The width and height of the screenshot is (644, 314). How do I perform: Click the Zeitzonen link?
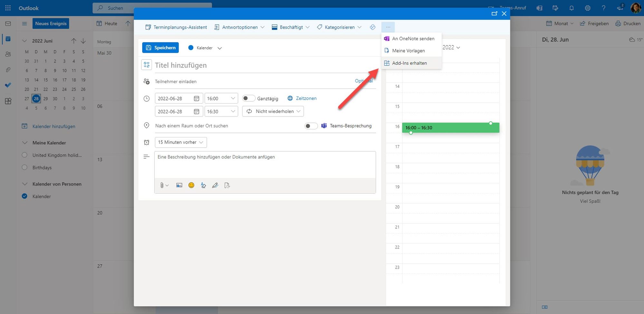tap(306, 98)
